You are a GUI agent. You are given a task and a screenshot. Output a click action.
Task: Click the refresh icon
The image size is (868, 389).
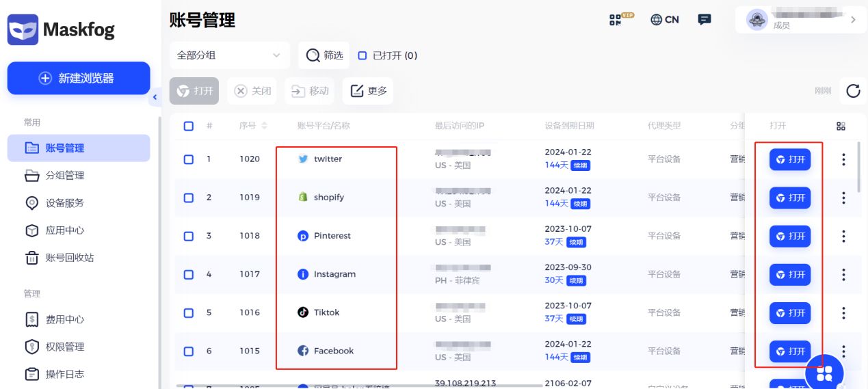[x=853, y=91]
